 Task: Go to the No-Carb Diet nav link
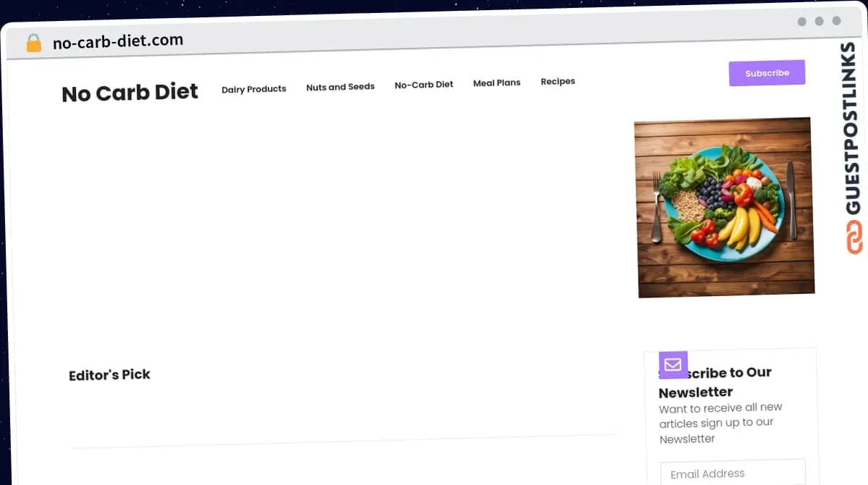(x=424, y=85)
